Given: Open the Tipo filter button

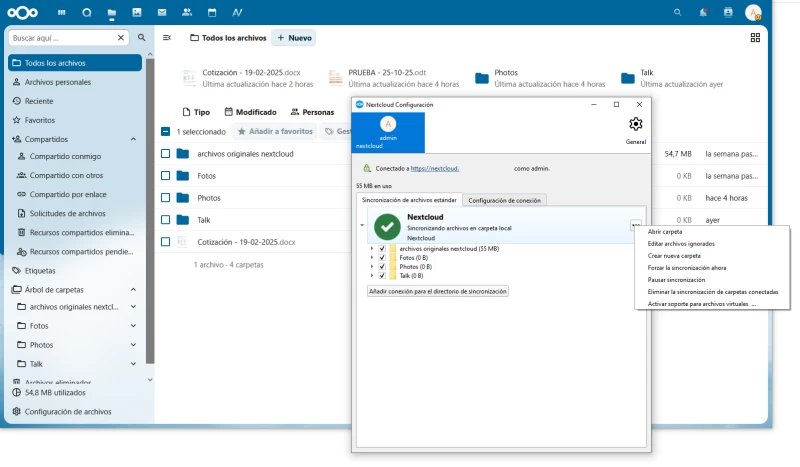Looking at the screenshot, I should click(196, 112).
